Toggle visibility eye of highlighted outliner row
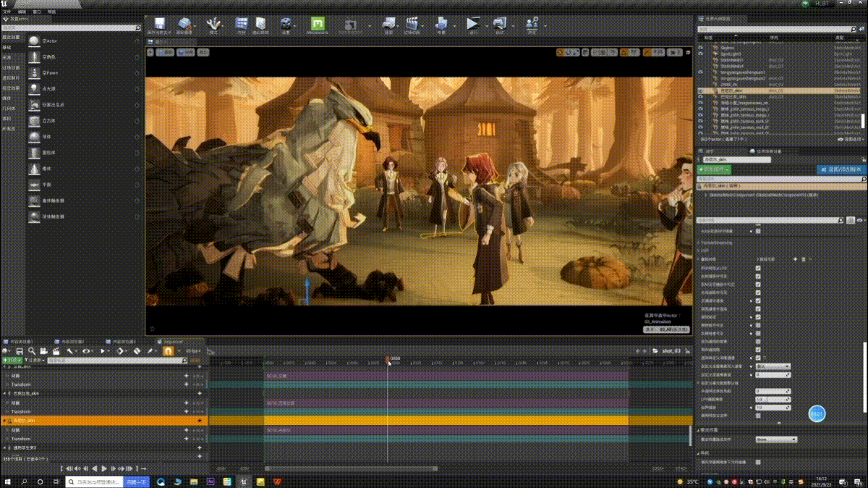This screenshot has height=488, width=868. (700, 91)
